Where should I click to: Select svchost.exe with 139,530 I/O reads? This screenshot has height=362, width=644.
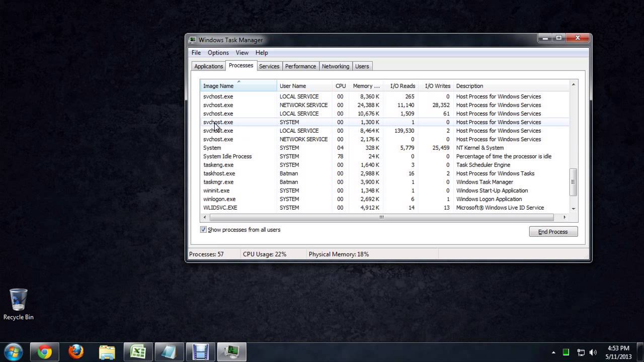click(384, 131)
